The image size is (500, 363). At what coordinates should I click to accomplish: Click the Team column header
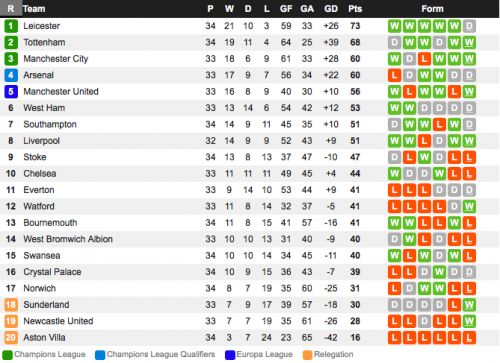(x=34, y=9)
